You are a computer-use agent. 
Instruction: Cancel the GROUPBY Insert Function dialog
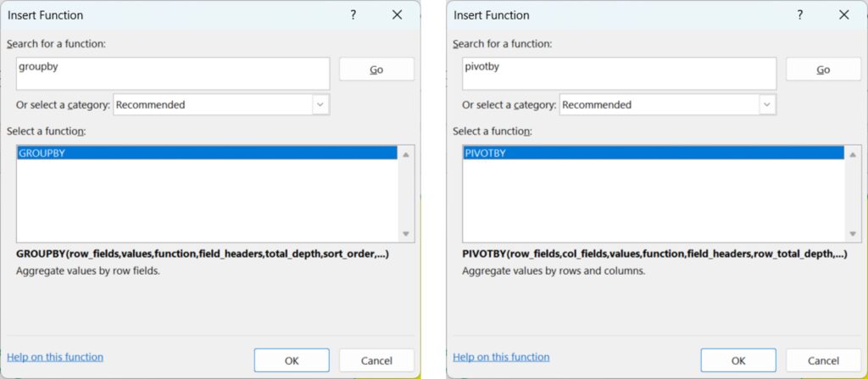[x=376, y=360]
